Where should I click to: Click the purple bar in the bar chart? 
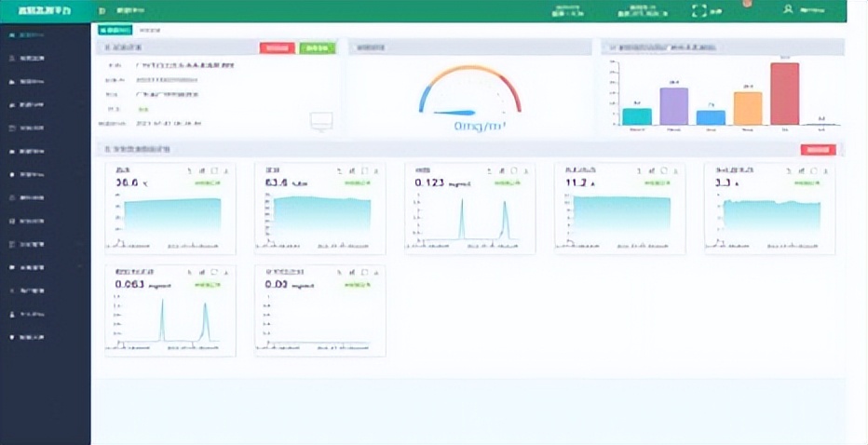[x=673, y=106]
